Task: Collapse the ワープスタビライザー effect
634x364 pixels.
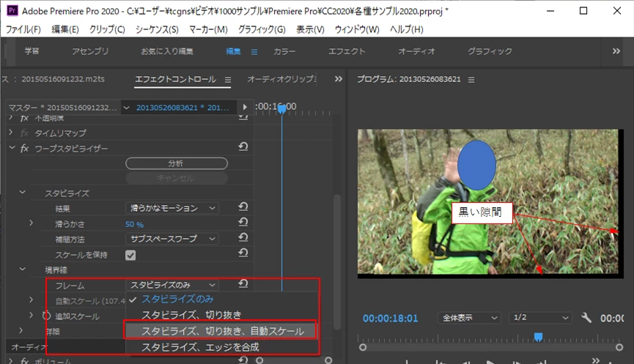Action: pyautogui.click(x=12, y=148)
